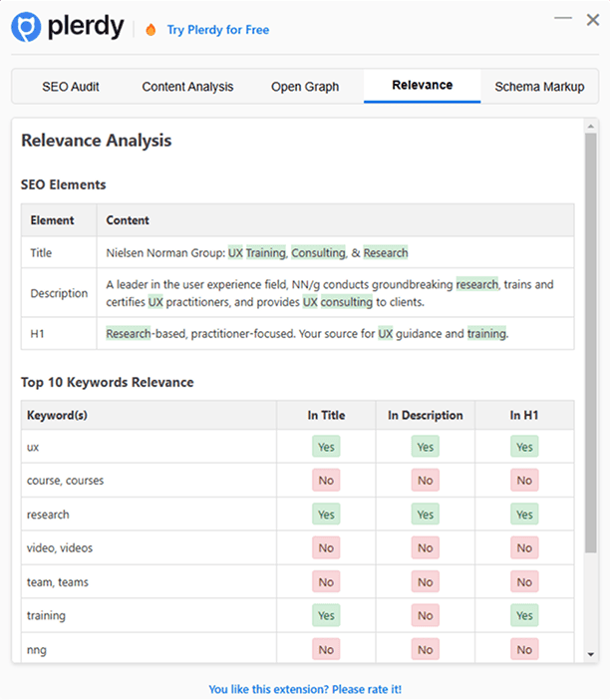
Task: Click the In Description column header
Action: [x=426, y=415]
